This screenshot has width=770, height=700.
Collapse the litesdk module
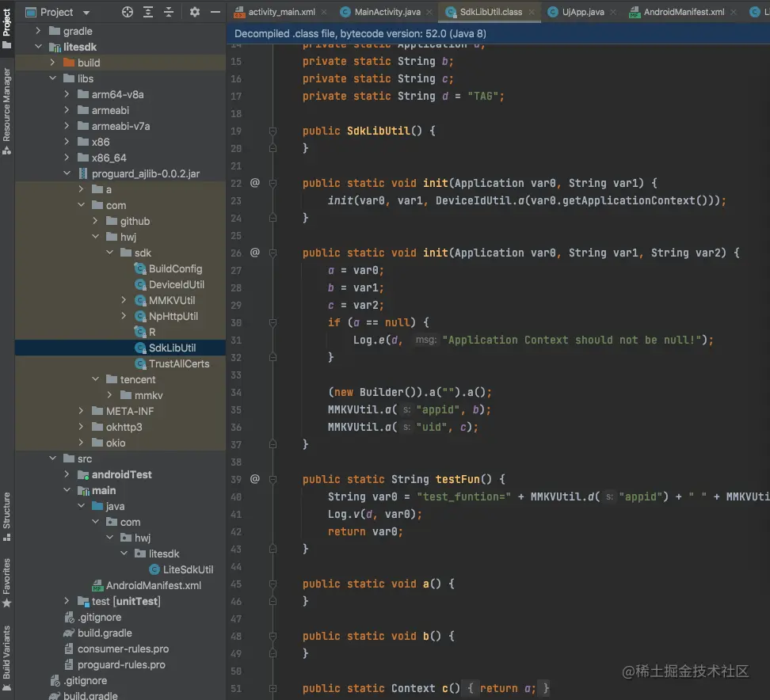[38, 47]
